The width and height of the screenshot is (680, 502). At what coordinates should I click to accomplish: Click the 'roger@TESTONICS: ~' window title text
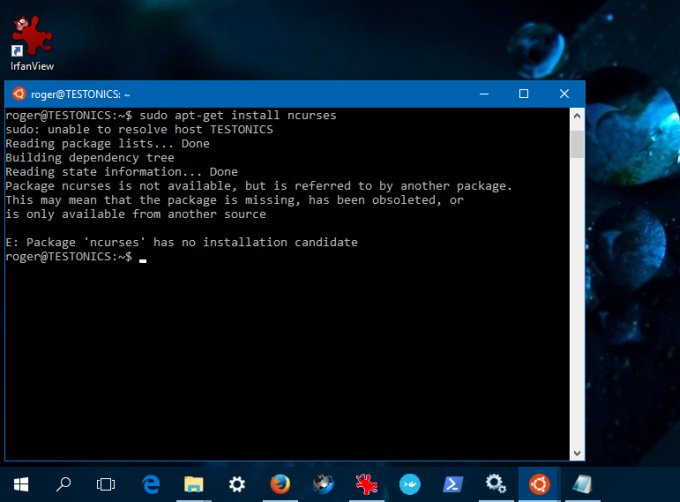(80, 95)
